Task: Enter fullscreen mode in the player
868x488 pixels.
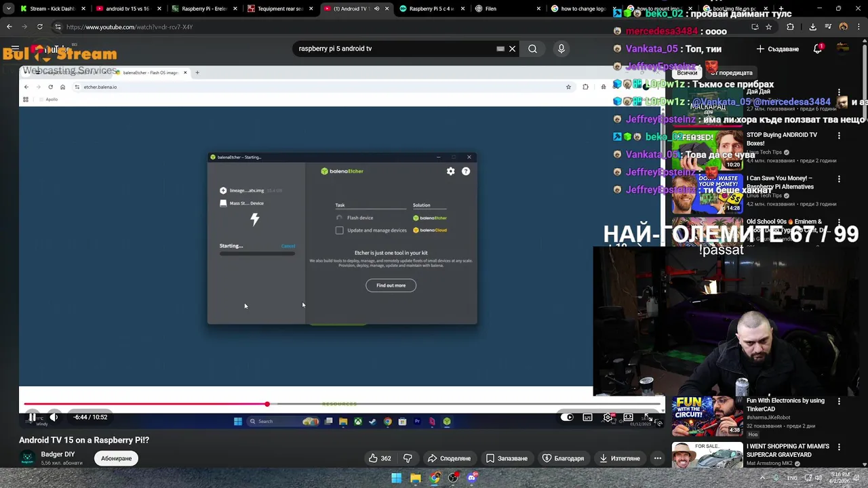Action: [648, 417]
